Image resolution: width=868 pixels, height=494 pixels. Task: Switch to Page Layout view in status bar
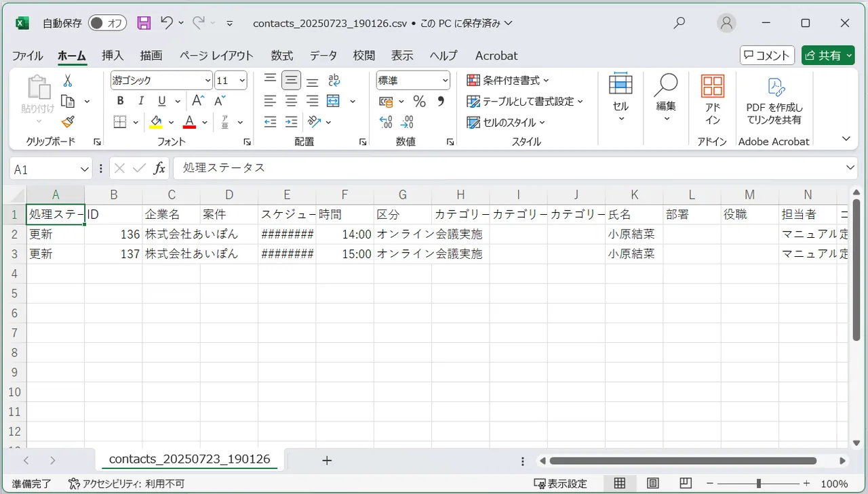coord(653,484)
